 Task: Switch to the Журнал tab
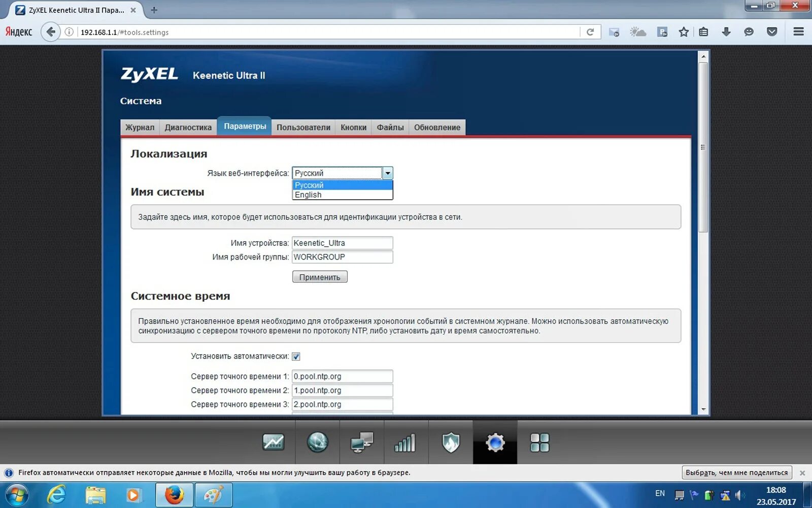click(x=140, y=127)
